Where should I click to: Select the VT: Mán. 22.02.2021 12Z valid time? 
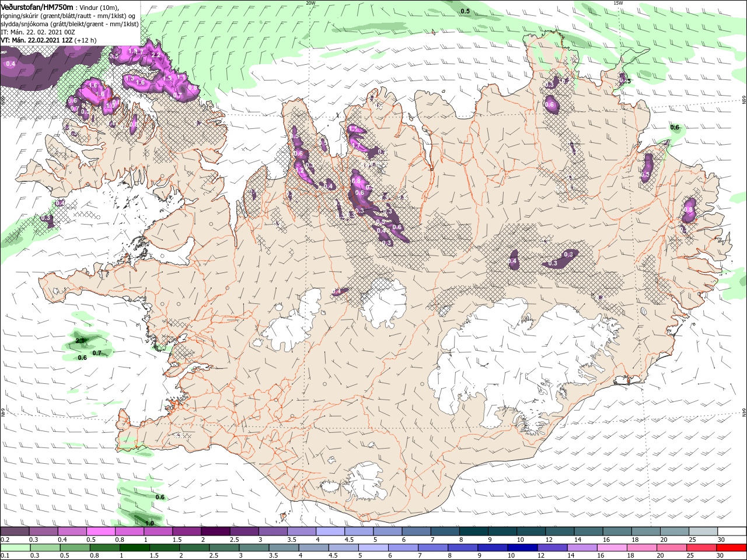tap(36, 40)
